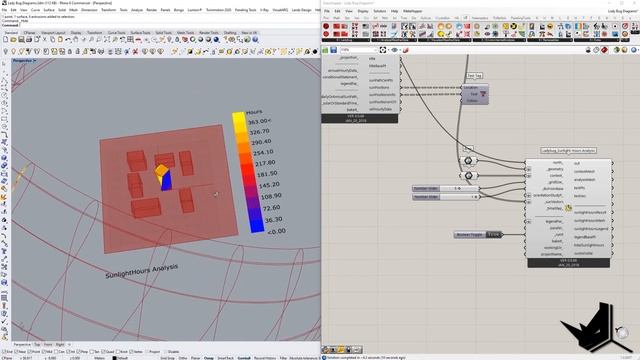Set Grasshopper preview to shaded
The image size is (640, 360).
tap(604, 50)
